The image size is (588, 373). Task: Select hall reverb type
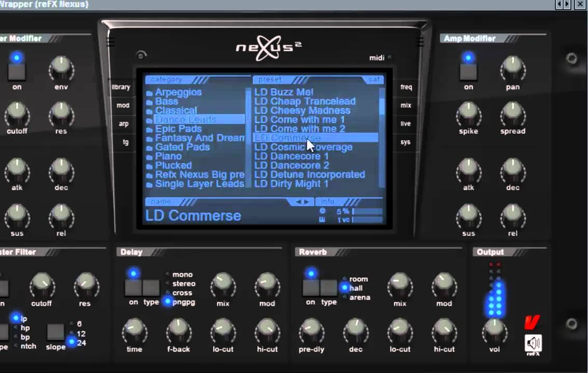(x=352, y=288)
